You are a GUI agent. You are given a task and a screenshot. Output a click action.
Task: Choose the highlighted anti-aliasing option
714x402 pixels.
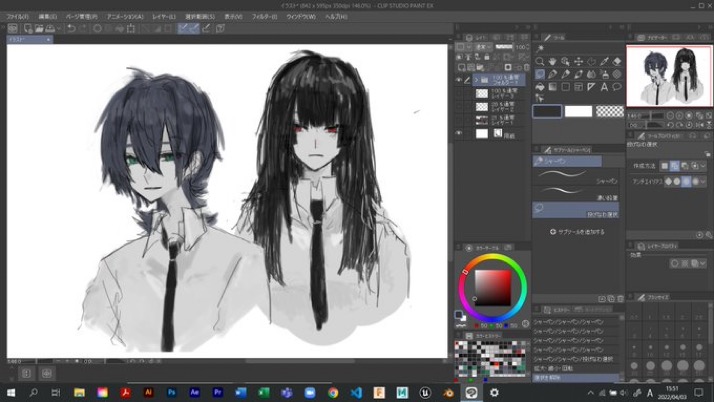[686, 181]
